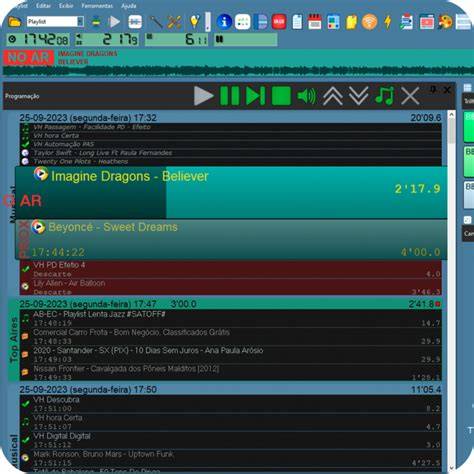This screenshot has height=474, width=474.
Task: Select block header 25-09-2023 17:32
Action: pyautogui.click(x=231, y=118)
